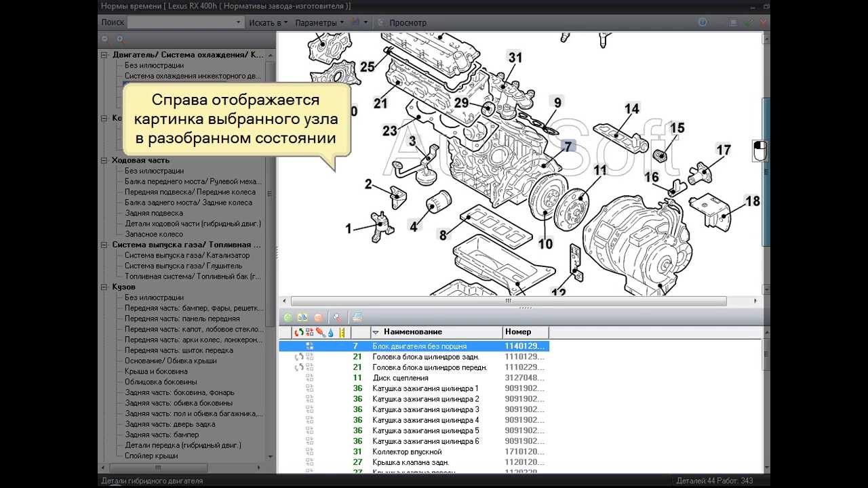
Task: Click the green add part icon
Action: coord(288,317)
